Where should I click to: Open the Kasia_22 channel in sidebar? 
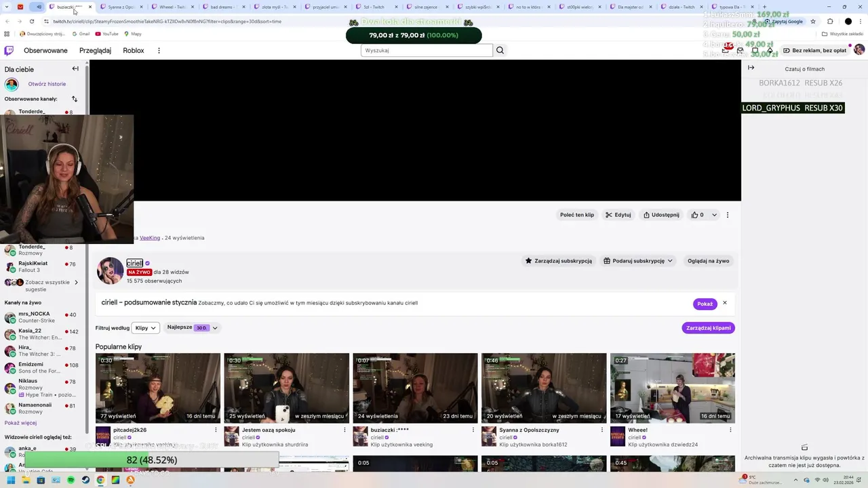(x=42, y=334)
